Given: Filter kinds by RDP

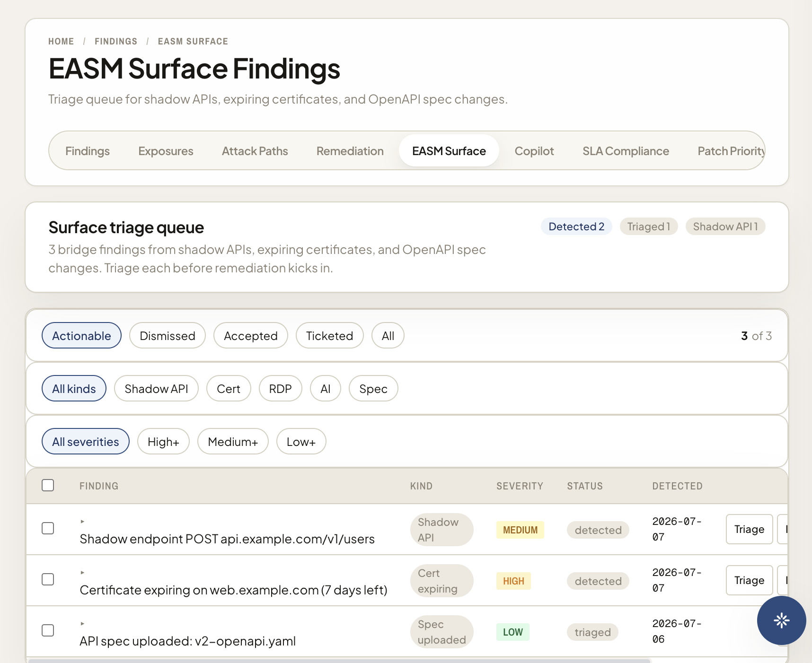Looking at the screenshot, I should click(x=280, y=388).
